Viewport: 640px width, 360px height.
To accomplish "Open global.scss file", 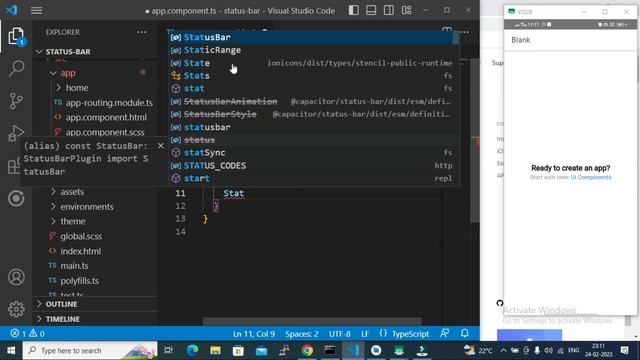I will (x=81, y=236).
